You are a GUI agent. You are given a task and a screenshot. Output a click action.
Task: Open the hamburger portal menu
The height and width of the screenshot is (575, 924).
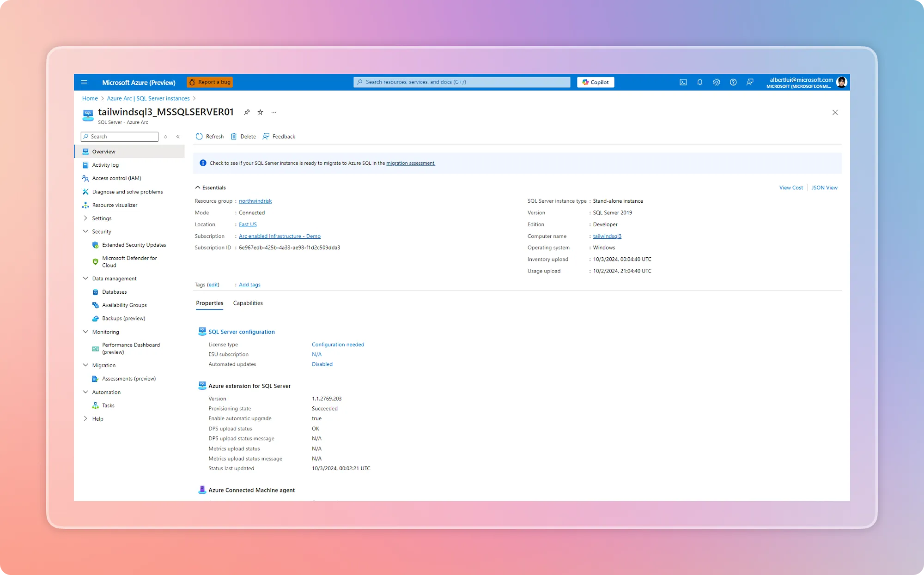click(84, 82)
